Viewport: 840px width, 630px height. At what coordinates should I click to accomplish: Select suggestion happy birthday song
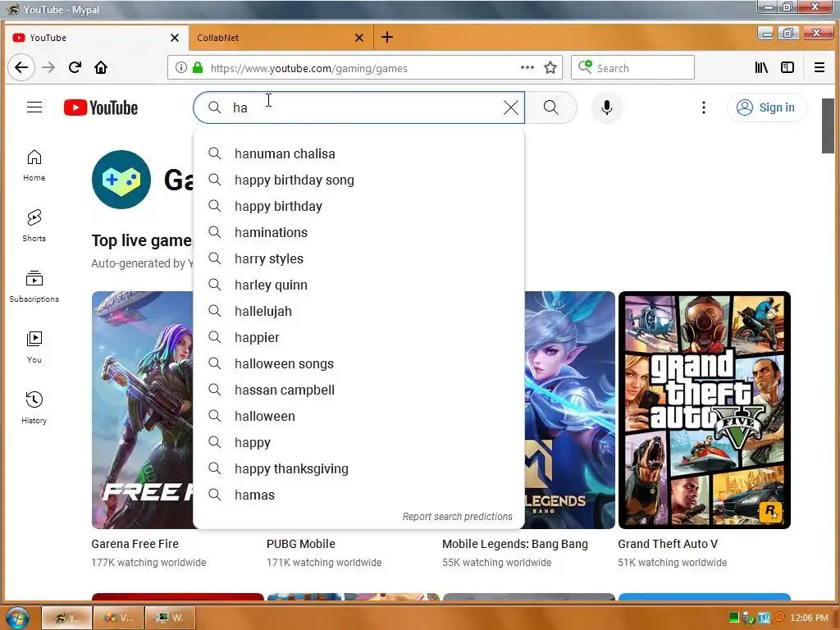(358, 180)
